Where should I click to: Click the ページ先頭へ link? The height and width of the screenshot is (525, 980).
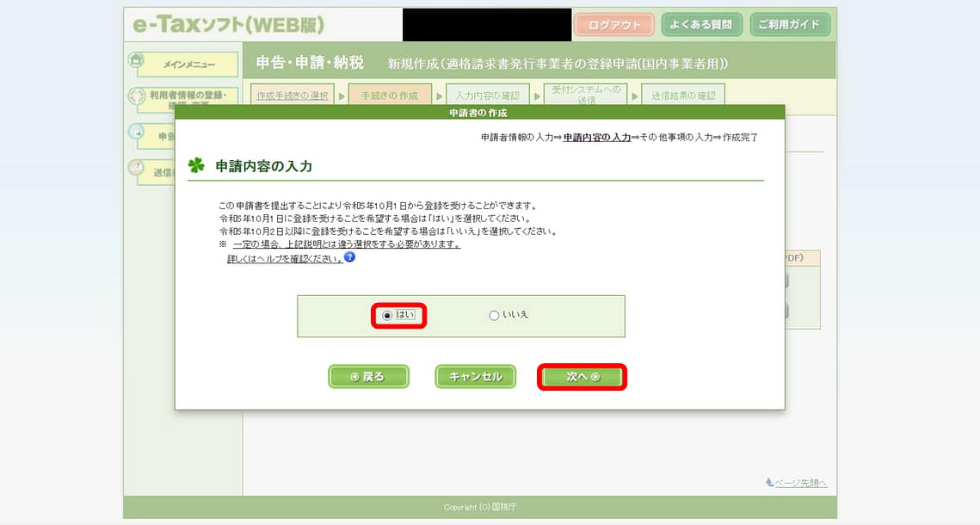[x=796, y=483]
